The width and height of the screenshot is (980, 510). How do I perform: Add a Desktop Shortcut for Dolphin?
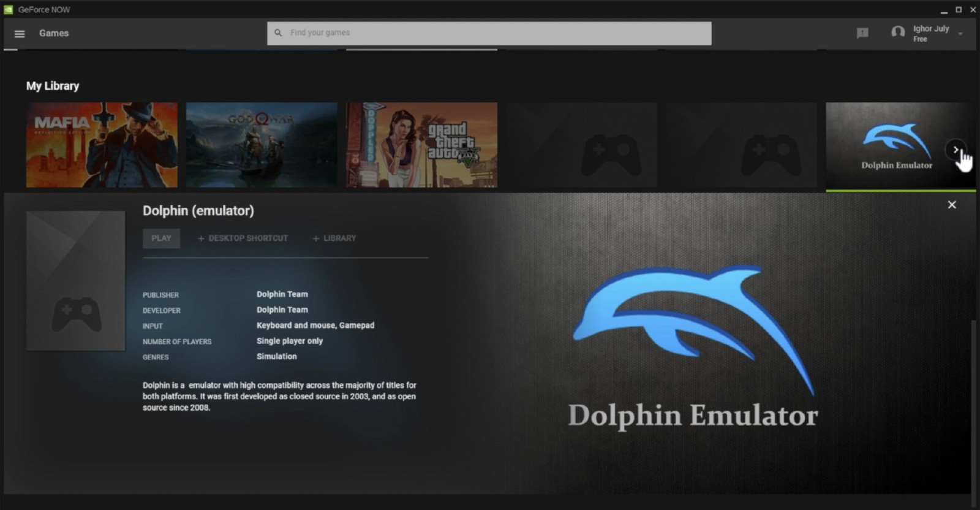point(243,238)
